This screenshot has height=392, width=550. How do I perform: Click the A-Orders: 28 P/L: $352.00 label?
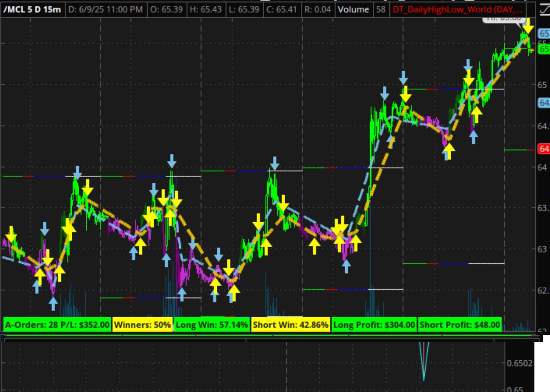[57, 325]
